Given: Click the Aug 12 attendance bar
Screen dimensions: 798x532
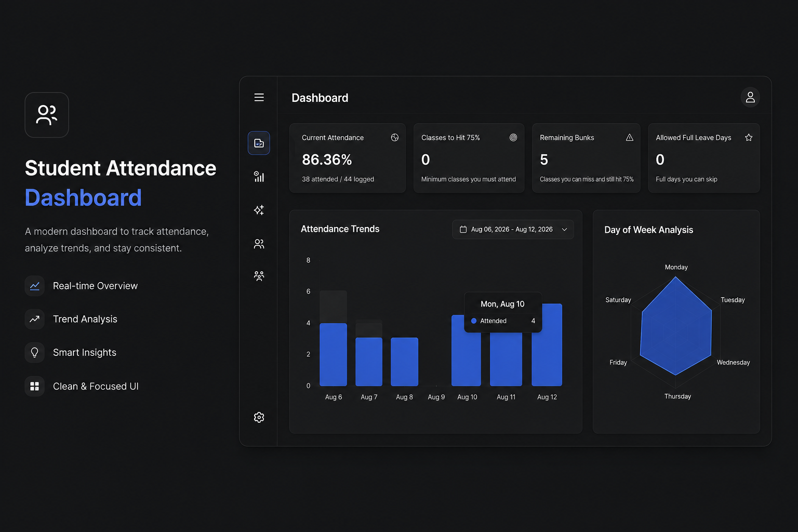Looking at the screenshot, I should coord(547,345).
